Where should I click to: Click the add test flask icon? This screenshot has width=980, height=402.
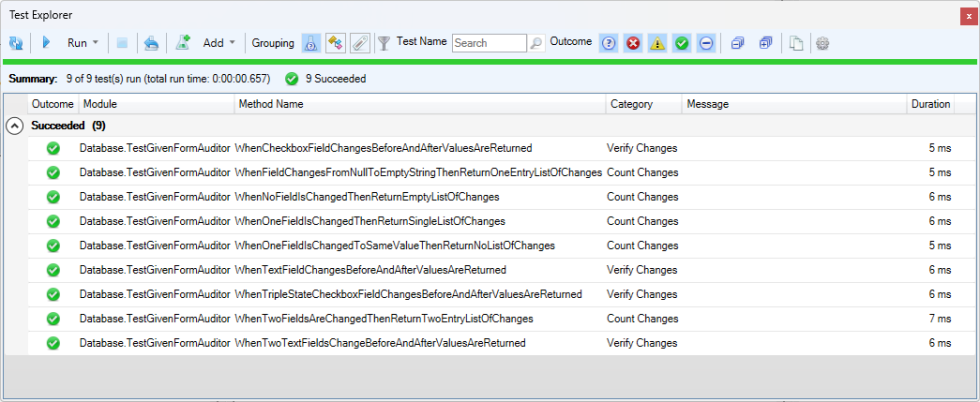[183, 43]
